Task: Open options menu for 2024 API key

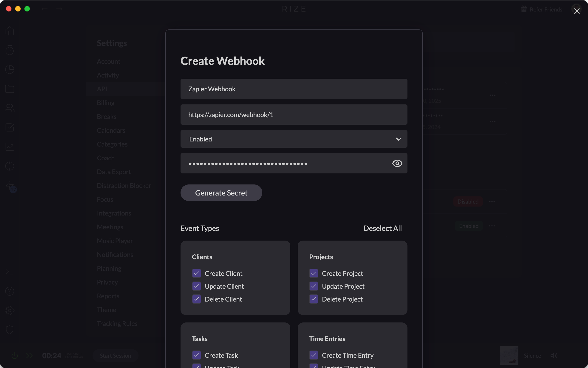Action: [492, 121]
